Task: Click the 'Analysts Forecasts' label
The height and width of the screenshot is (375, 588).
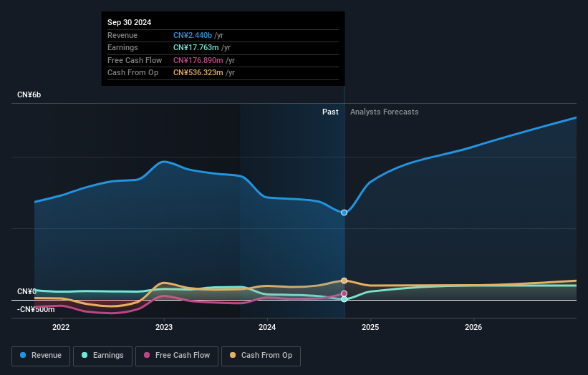Action: (385, 112)
